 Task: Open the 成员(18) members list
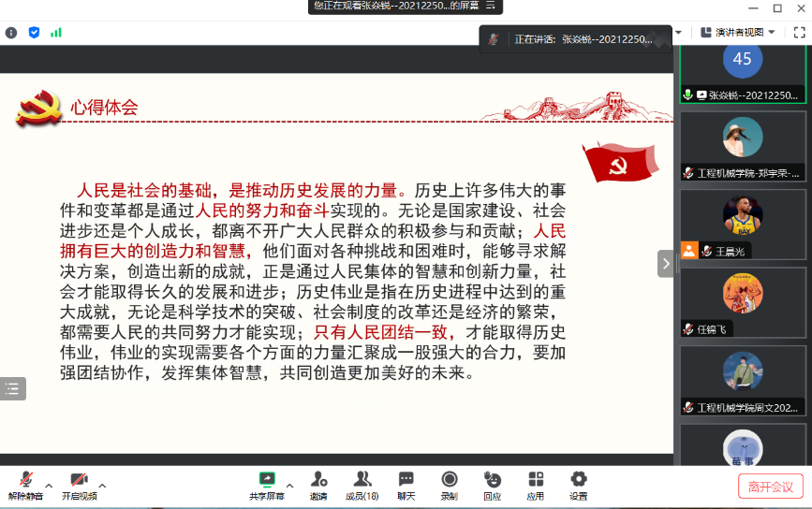coord(362,483)
